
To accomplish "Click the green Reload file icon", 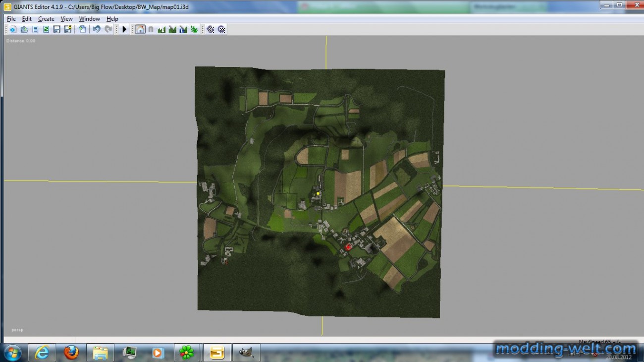I will [46, 29].
